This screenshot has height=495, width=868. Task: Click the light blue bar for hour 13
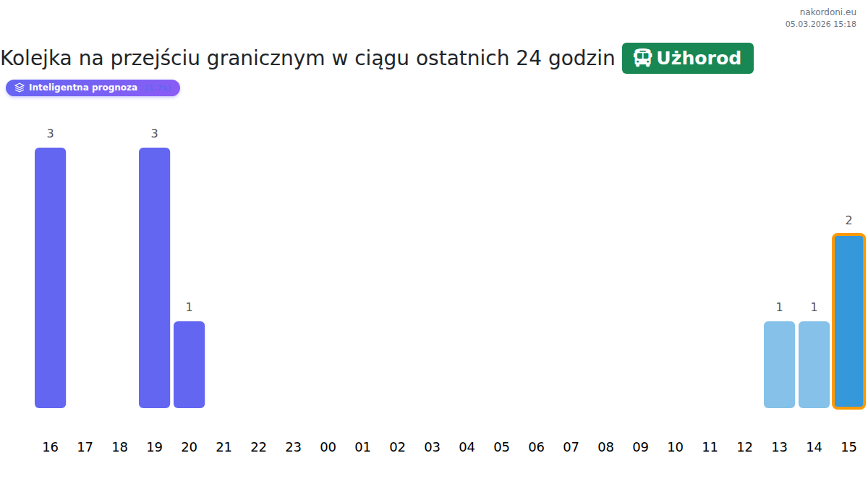click(x=779, y=365)
